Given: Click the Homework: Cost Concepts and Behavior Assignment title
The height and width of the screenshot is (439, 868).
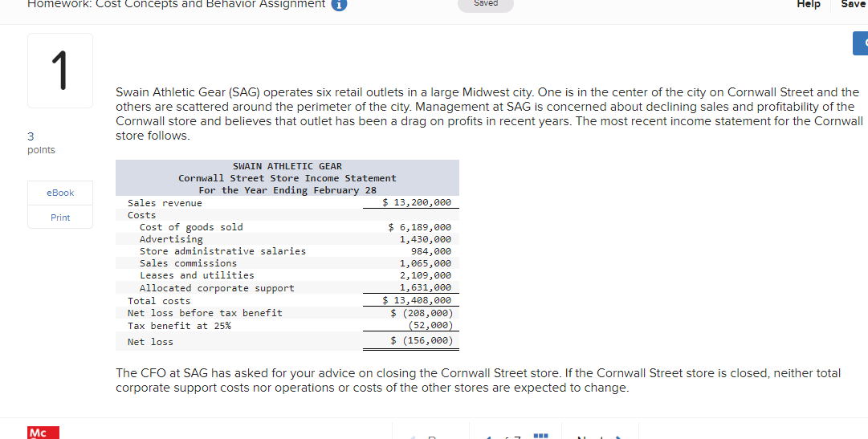Looking at the screenshot, I should [177, 5].
